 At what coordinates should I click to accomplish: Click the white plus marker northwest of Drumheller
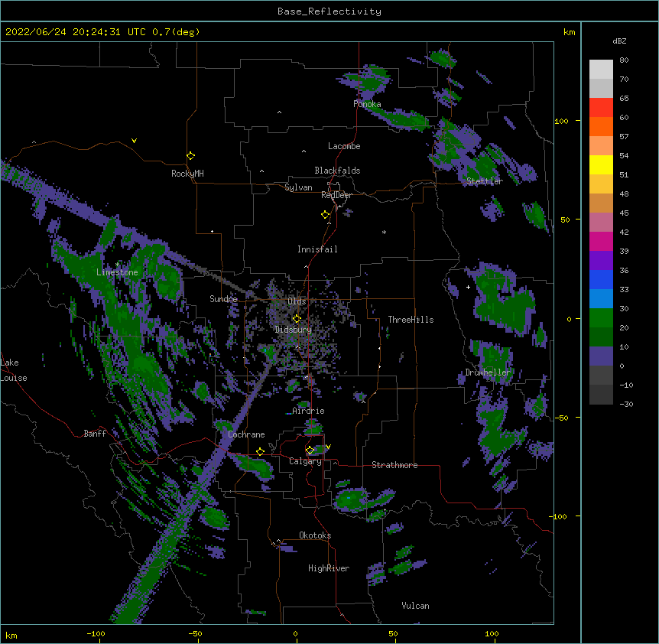468,287
